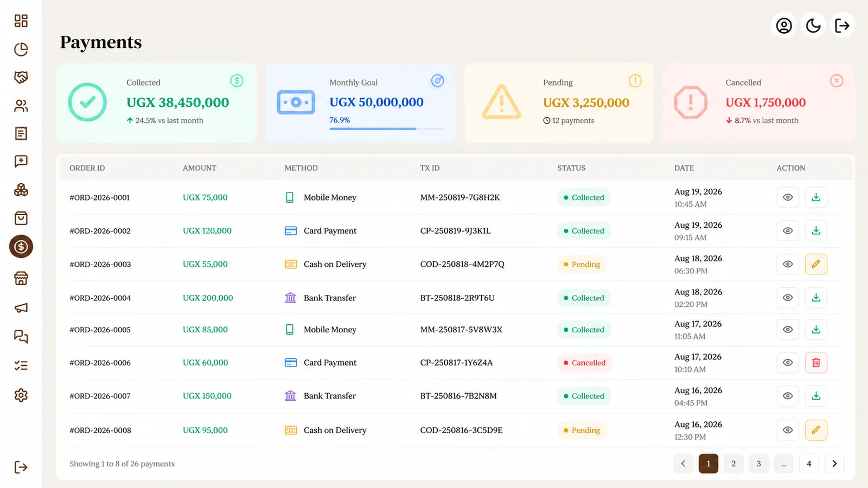868x488 pixels.
Task: View details of order #ORD-2026-0006
Action: [x=788, y=362]
